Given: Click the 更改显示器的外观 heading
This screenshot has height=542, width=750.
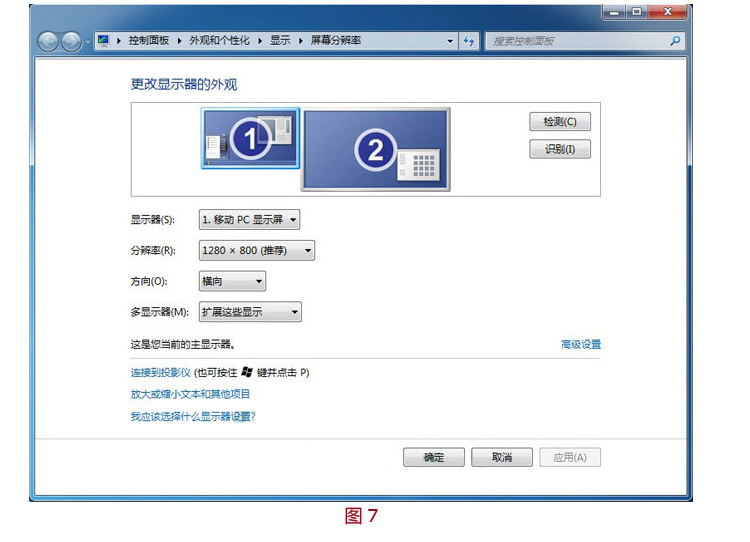Looking at the screenshot, I should click(184, 85).
